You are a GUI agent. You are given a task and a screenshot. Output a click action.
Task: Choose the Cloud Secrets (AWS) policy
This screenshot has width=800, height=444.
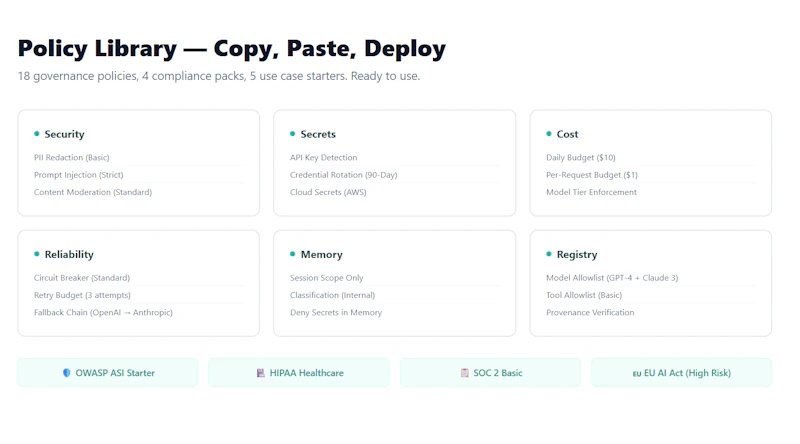pyautogui.click(x=328, y=192)
